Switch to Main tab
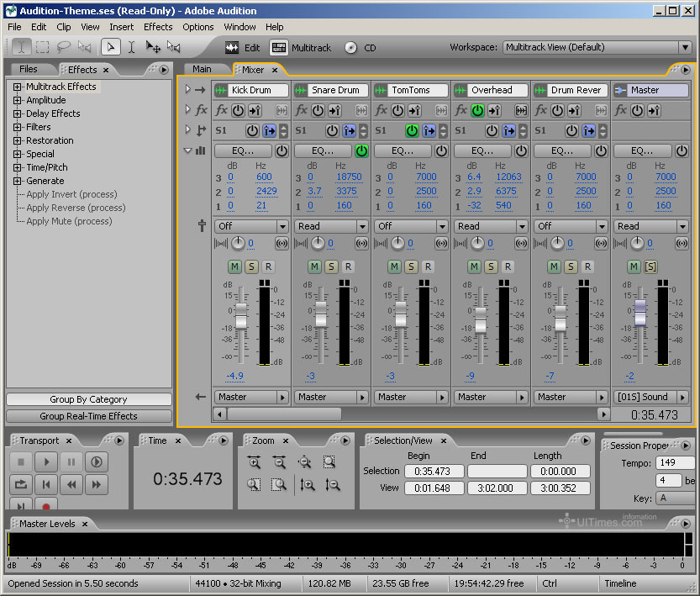 click(x=202, y=69)
